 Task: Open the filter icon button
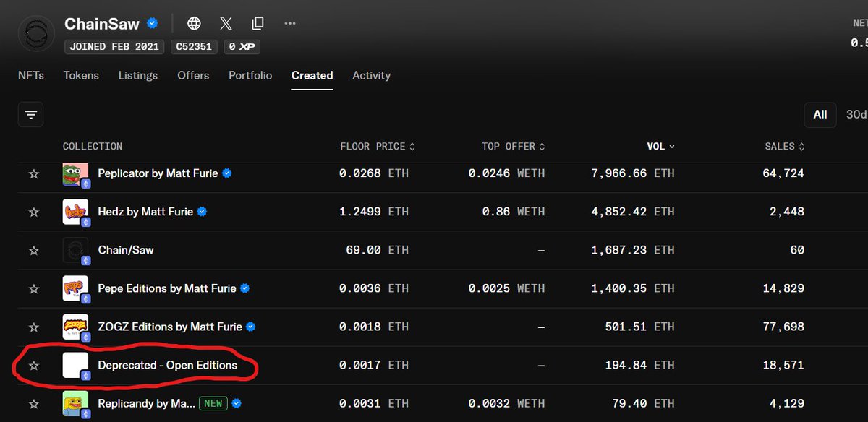[30, 114]
